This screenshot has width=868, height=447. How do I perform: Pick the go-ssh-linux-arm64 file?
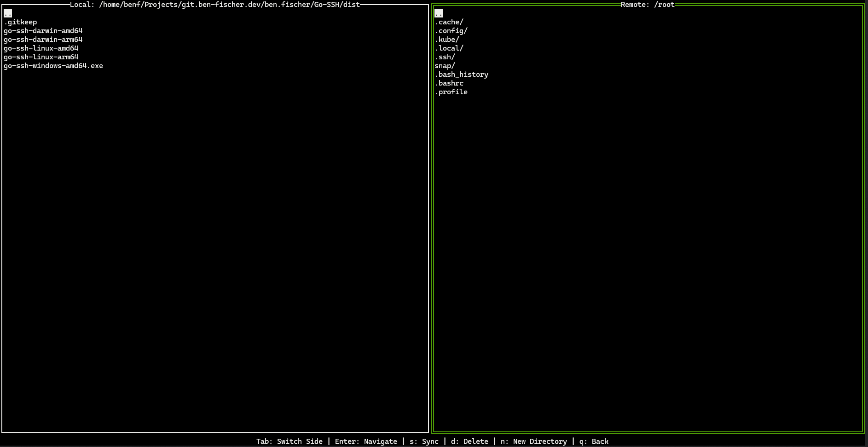41,57
